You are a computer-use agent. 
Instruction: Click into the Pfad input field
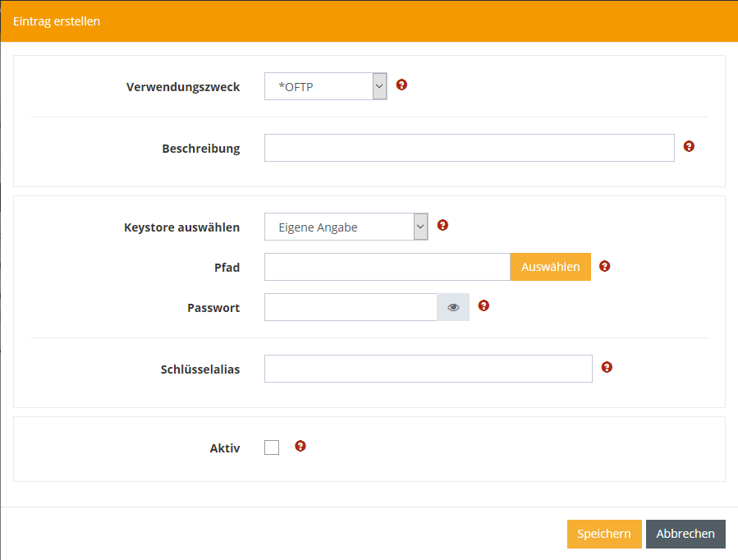click(387, 267)
